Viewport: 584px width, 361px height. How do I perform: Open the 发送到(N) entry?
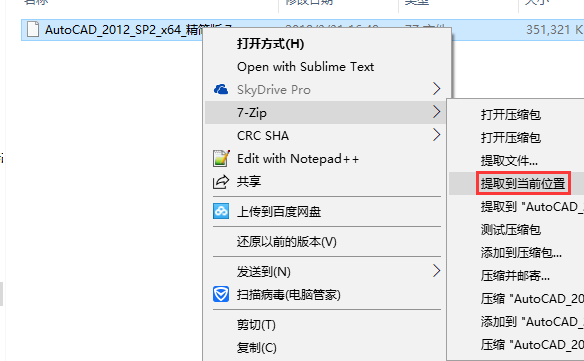(264, 272)
